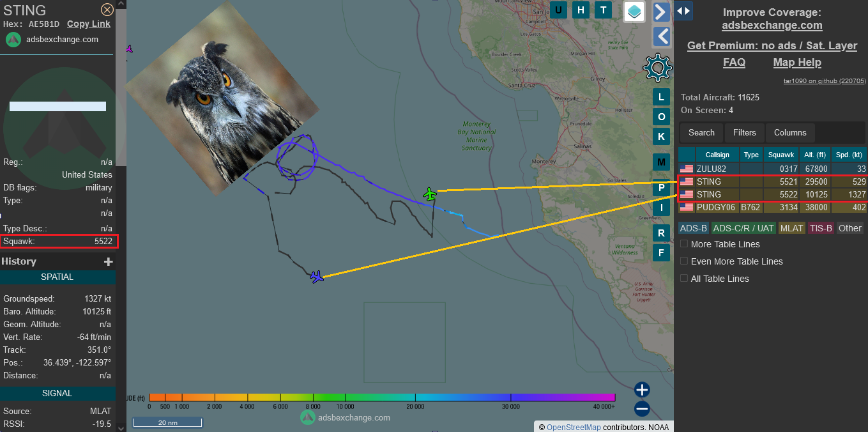Open Get Premium link
This screenshot has height=432, width=868.
772,46
